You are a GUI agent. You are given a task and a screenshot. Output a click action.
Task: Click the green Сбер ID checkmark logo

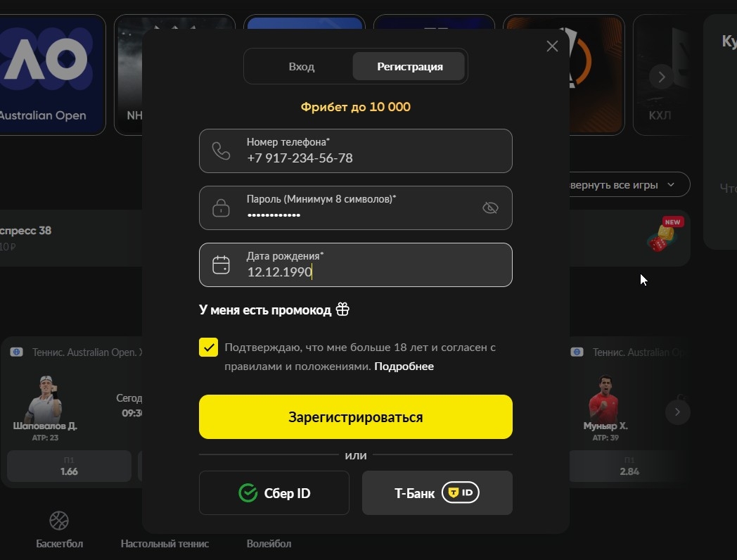[248, 492]
